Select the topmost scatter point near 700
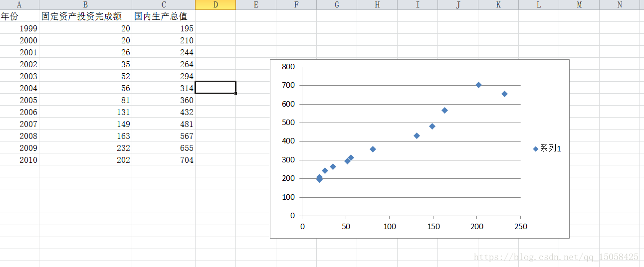The width and height of the screenshot is (644, 267). (478, 85)
